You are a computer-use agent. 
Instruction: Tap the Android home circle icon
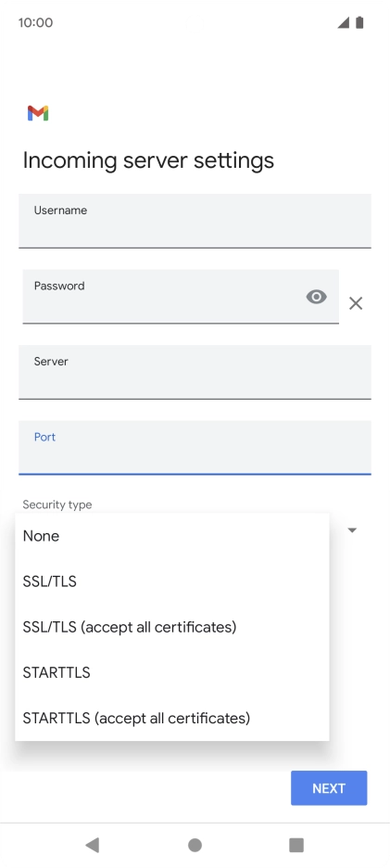[x=195, y=845]
